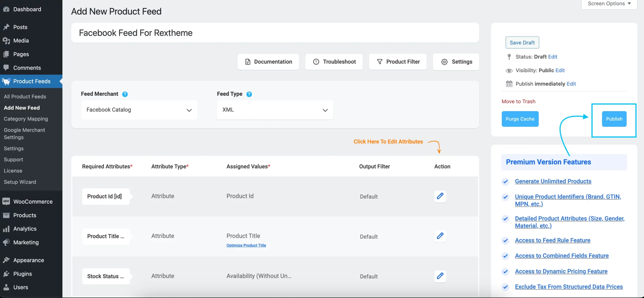Edit the Stock Status attribute row
The height and width of the screenshot is (298, 644).
[x=440, y=276]
